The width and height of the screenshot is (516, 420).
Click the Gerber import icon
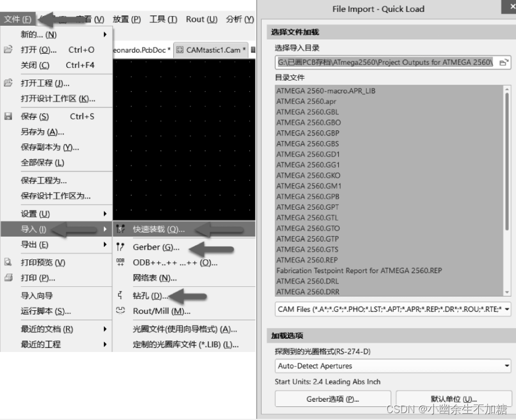coord(121,247)
